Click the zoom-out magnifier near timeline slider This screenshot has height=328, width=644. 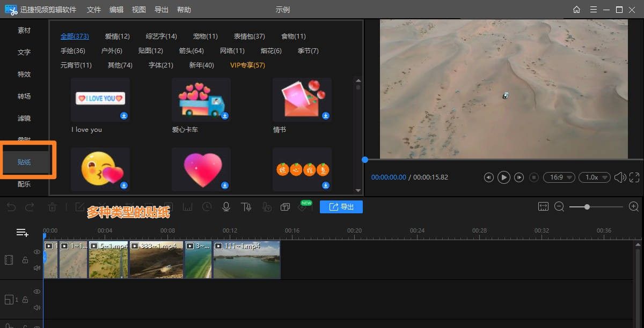(560, 206)
